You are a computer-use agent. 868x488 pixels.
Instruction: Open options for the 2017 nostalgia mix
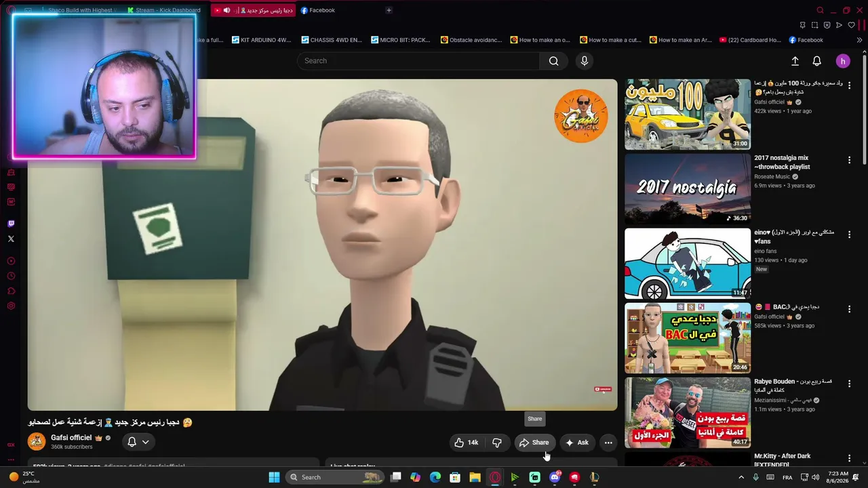(849, 160)
